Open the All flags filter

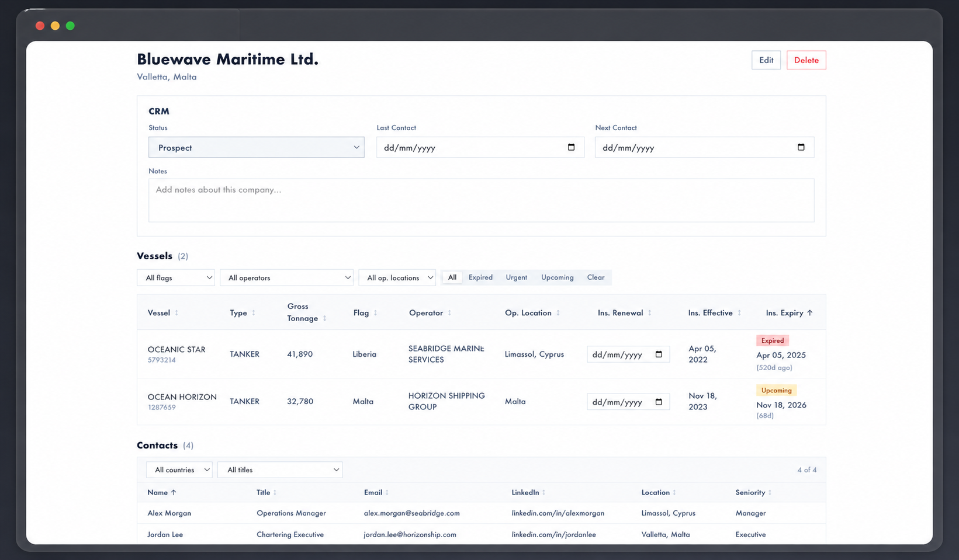(176, 277)
